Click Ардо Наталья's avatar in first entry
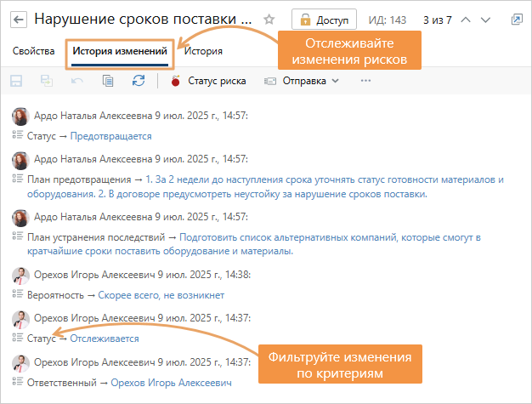Image resolution: width=532 pixels, height=404 pixels. pyautogui.click(x=21, y=116)
